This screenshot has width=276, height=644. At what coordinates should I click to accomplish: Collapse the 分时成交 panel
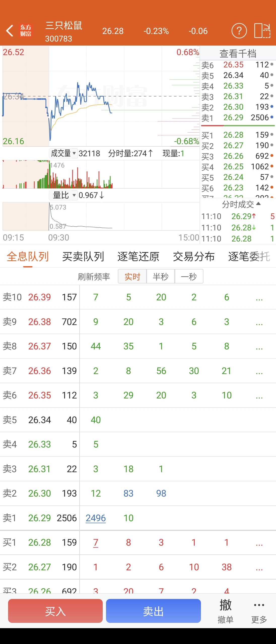pos(241,204)
